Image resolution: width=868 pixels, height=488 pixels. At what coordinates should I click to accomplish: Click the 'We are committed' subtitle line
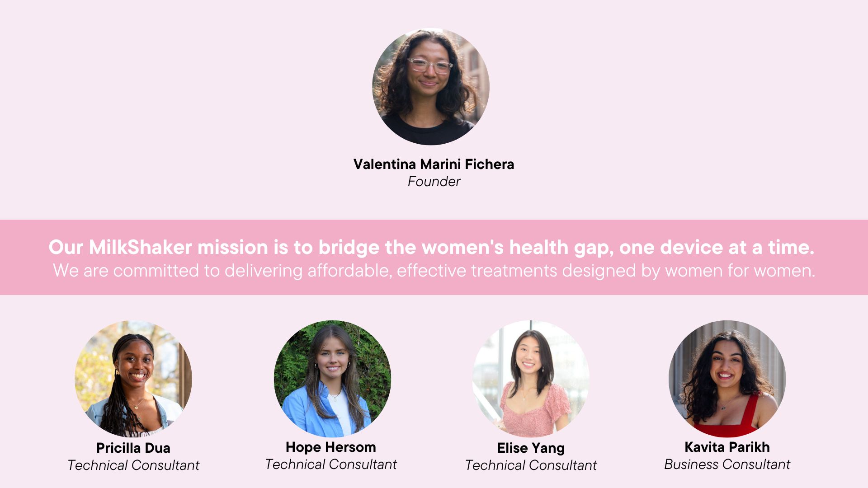[x=434, y=271]
